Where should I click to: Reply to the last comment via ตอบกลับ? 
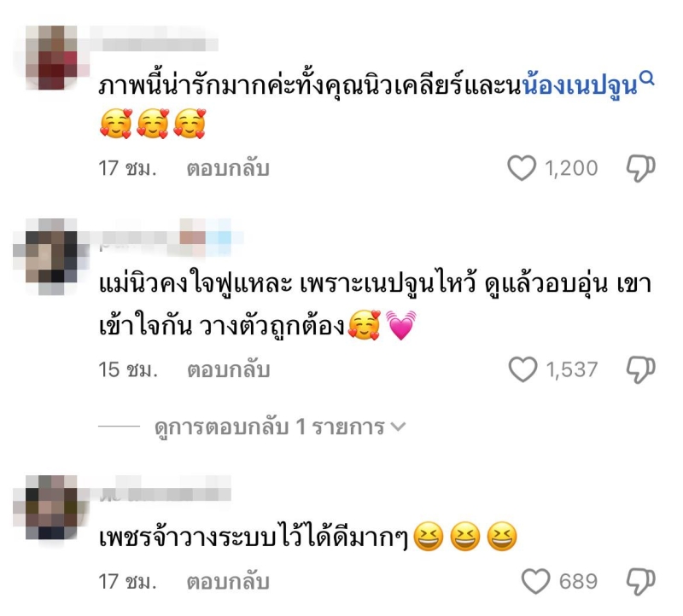pos(228,583)
